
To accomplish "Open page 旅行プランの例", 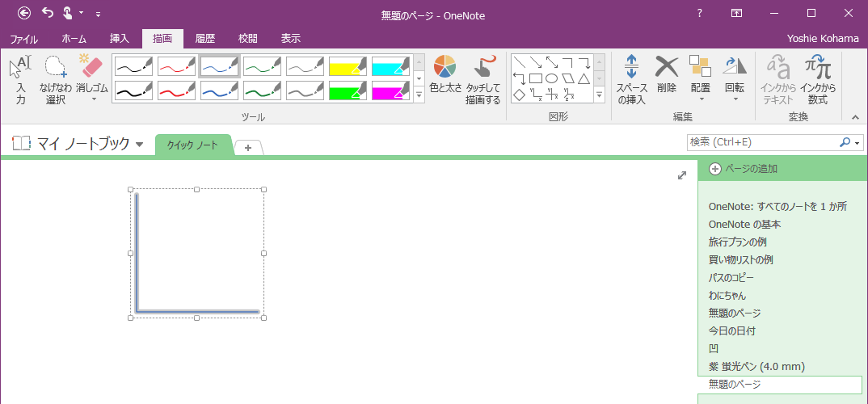I will click(x=737, y=242).
